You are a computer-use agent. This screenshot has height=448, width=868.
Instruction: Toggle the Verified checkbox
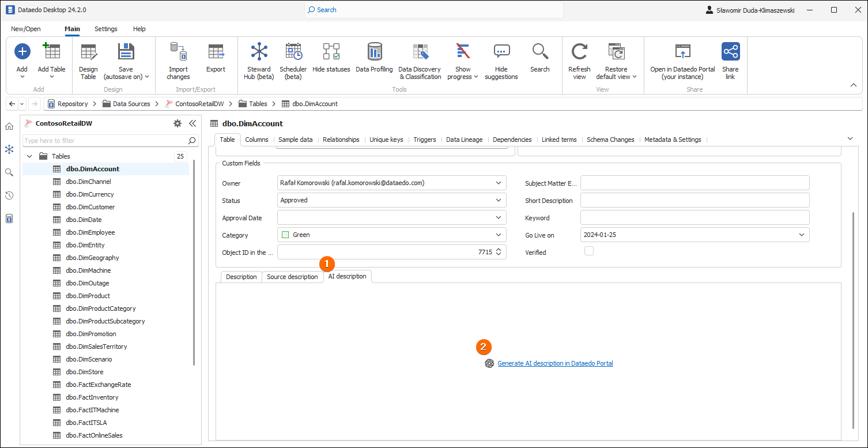[x=588, y=251]
